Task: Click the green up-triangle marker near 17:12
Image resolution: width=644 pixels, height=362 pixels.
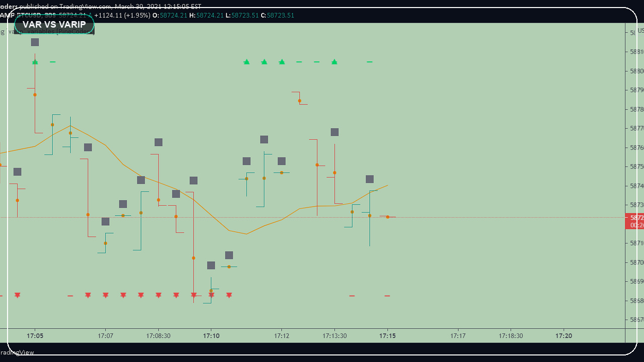Action: [x=281, y=62]
